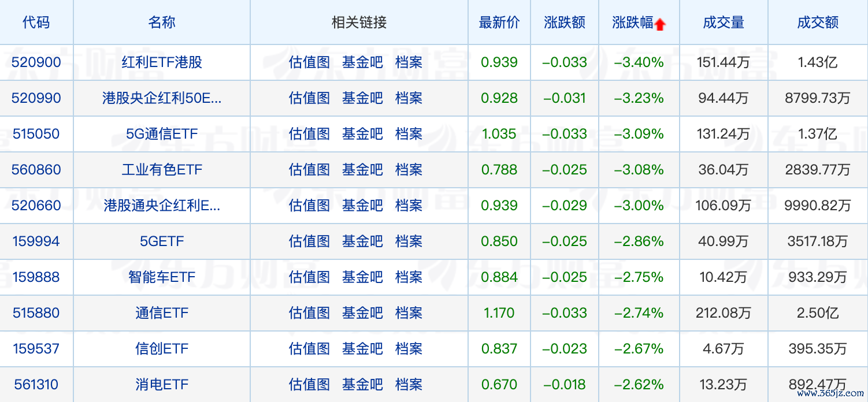The height and width of the screenshot is (402, 868).
Task: Sort by 涨跌额 column header
Action: coord(565,23)
